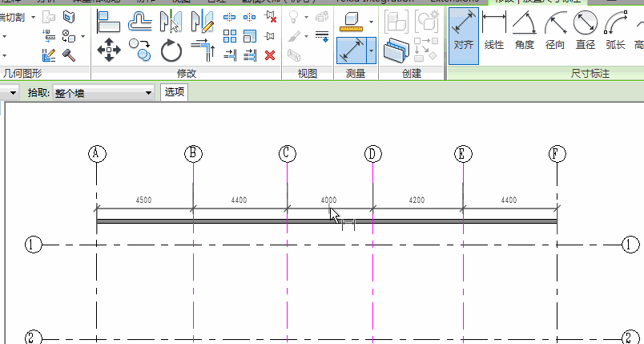Select the Align tool in Modify panel
Viewport: 644px width, 344px height.
(108, 22)
